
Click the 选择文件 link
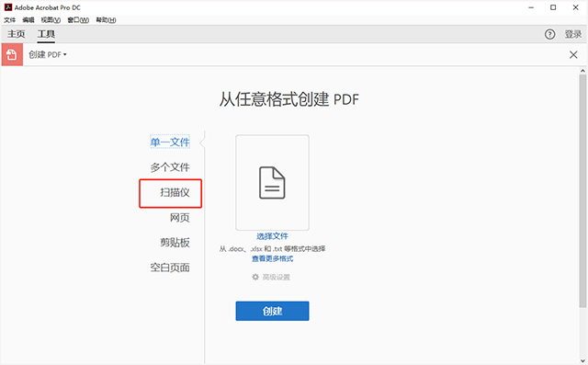pos(272,236)
